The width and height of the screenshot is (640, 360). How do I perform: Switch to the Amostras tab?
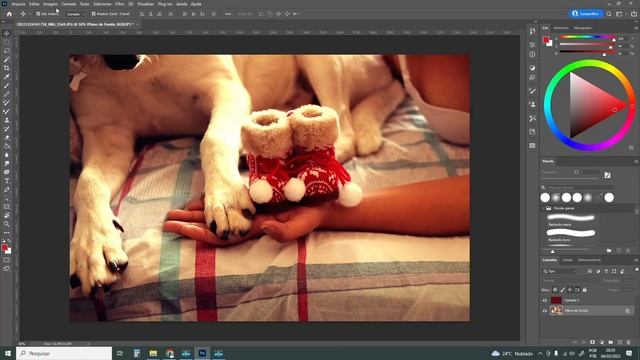561,28
